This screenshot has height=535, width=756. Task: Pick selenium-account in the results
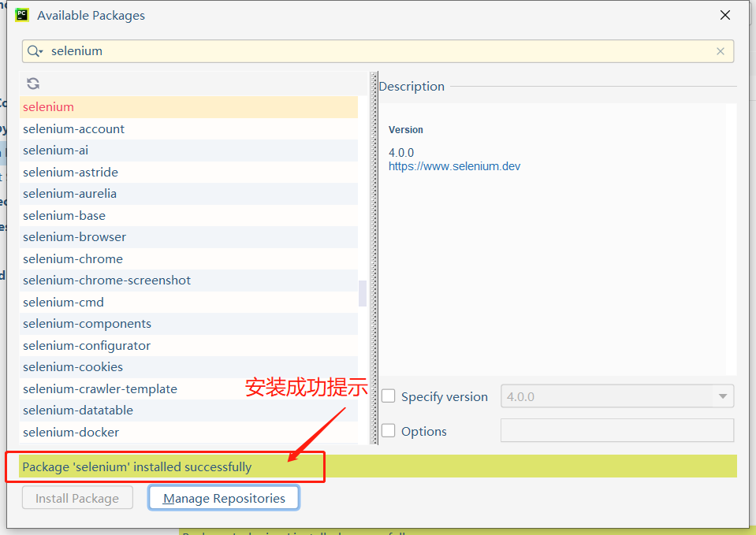click(x=188, y=128)
